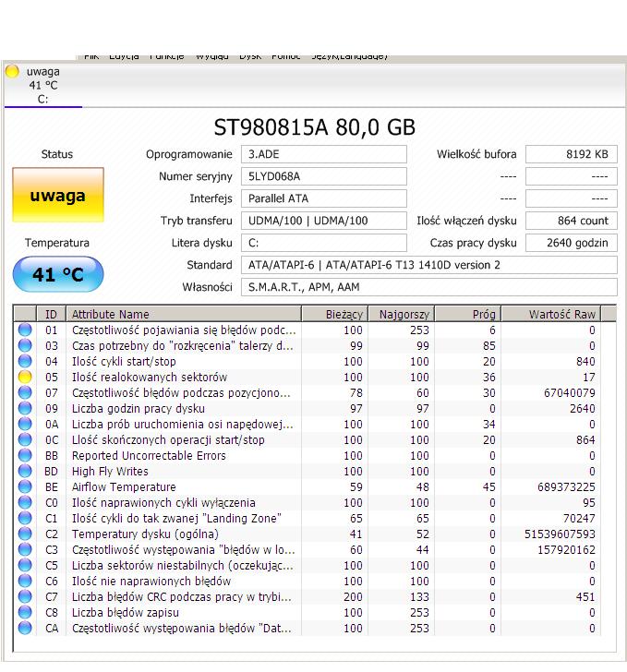Click raw value 70247 in row C1
The height and width of the screenshot is (672, 627).
[579, 518]
